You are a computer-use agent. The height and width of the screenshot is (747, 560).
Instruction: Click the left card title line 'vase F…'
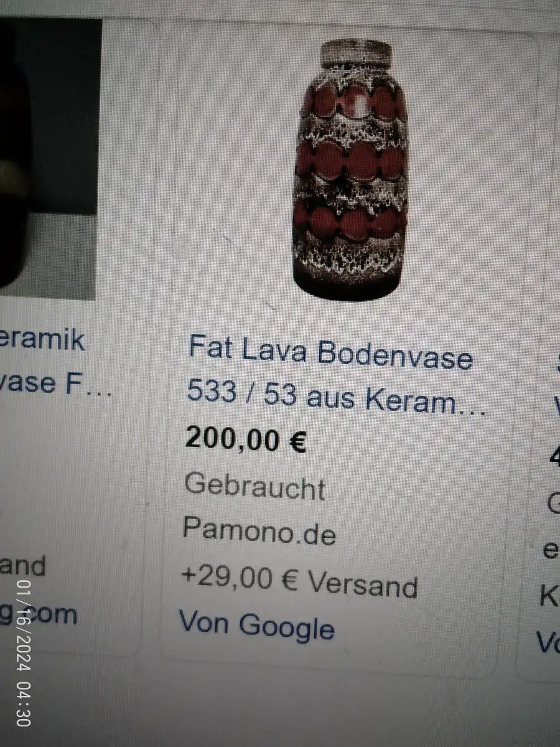click(x=56, y=382)
